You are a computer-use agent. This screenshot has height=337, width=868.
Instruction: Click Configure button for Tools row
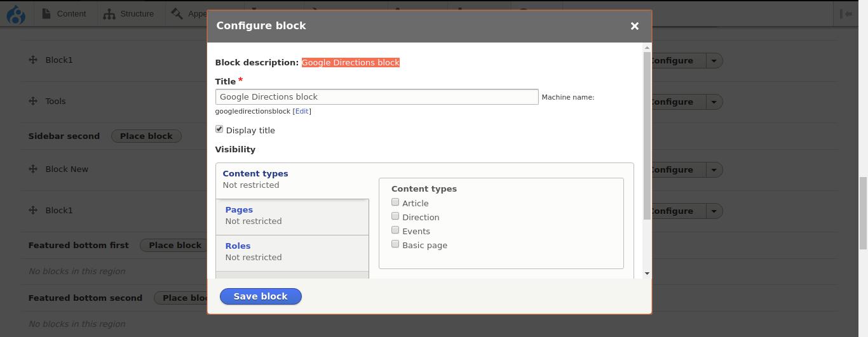(x=678, y=102)
